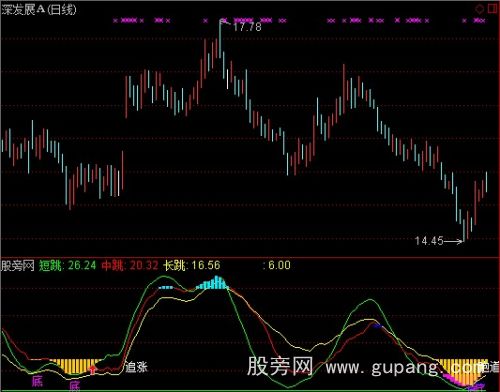
Task: Click the 14.45 low price label
Action: (429, 241)
